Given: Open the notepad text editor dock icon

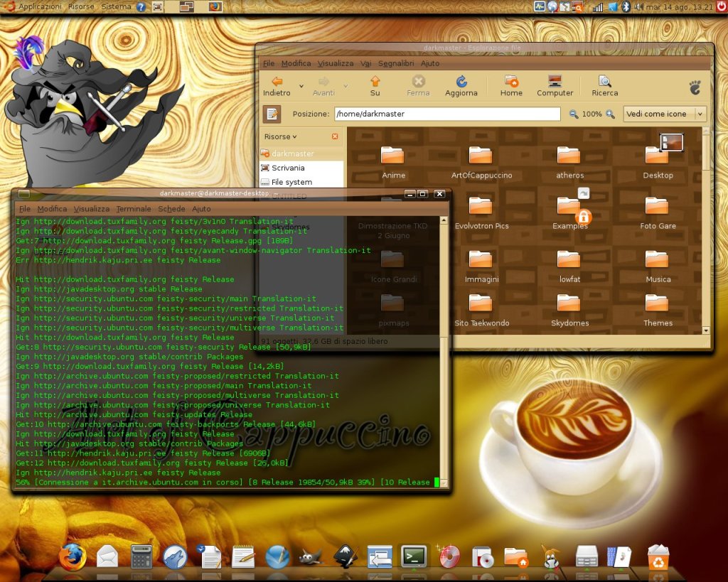Looking at the screenshot, I should 243,556.
